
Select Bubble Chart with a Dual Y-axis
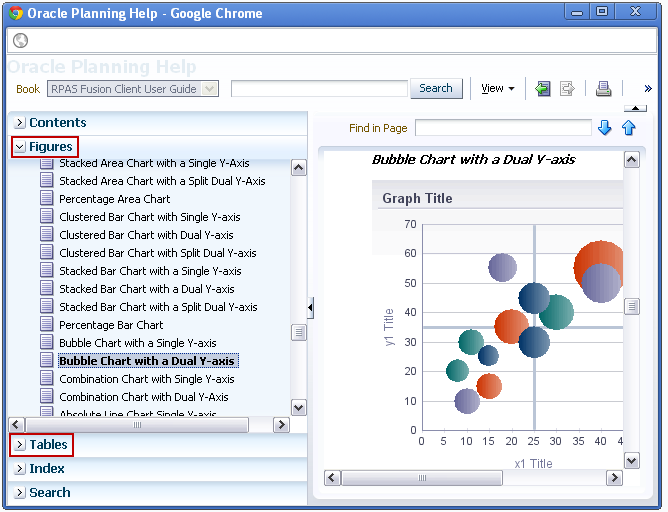point(147,361)
